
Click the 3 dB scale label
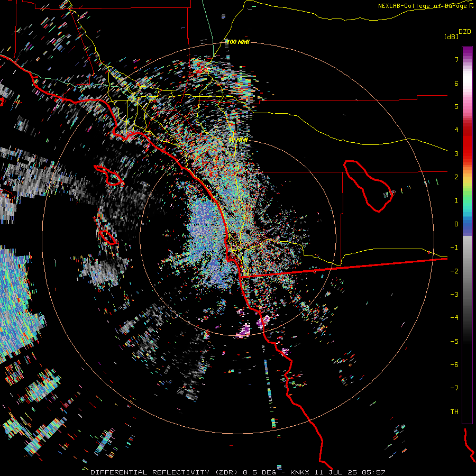pyautogui.click(x=456, y=153)
